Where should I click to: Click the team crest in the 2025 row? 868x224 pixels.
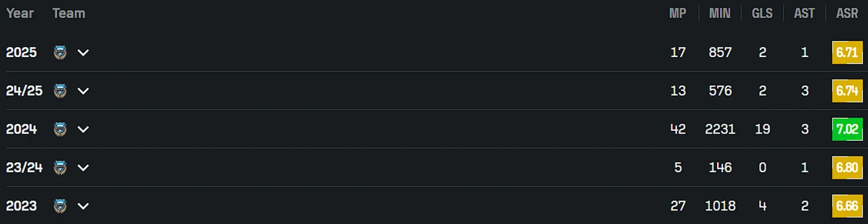coord(60,52)
